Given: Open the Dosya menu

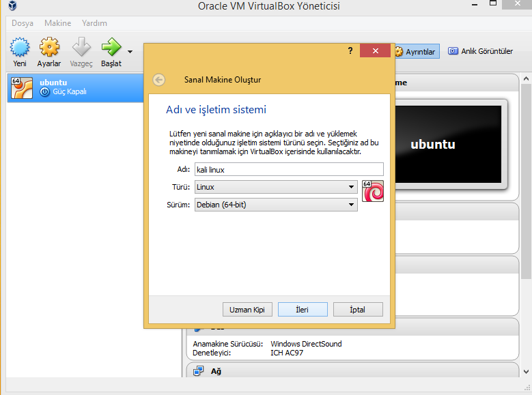Looking at the screenshot, I should (x=23, y=23).
